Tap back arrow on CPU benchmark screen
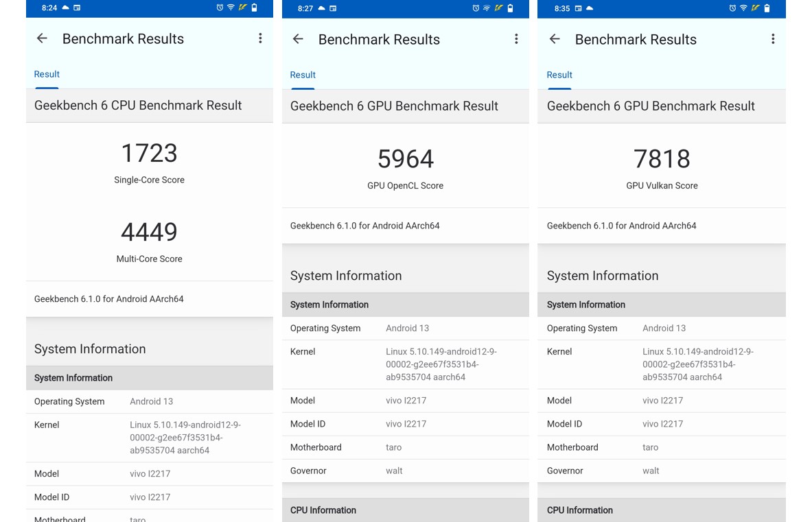 (x=42, y=38)
